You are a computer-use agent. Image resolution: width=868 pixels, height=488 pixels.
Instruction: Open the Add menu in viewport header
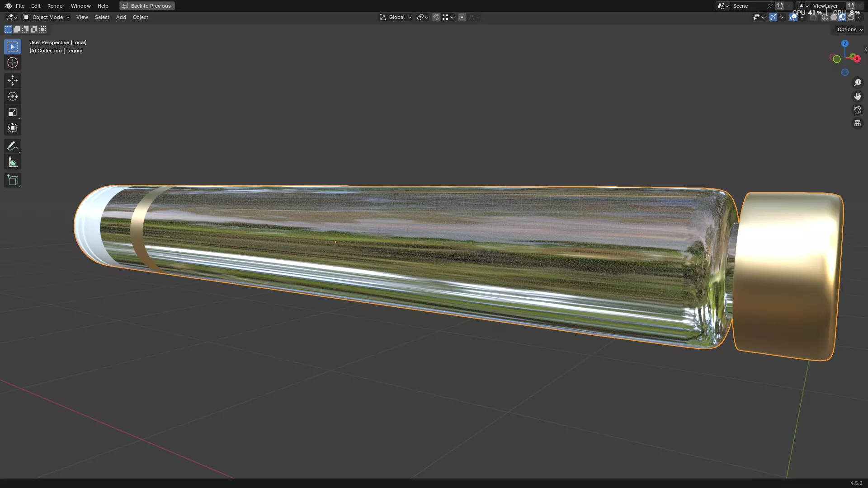121,17
